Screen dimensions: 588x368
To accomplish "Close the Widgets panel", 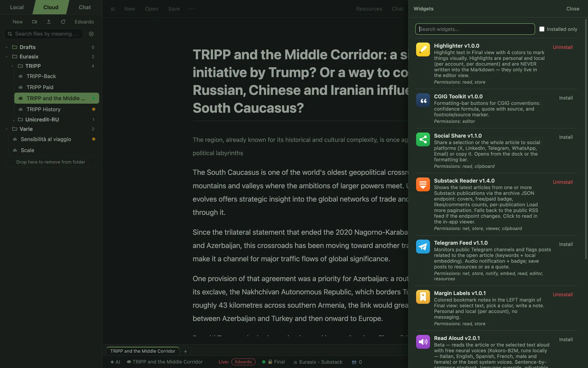I will 572,9.
